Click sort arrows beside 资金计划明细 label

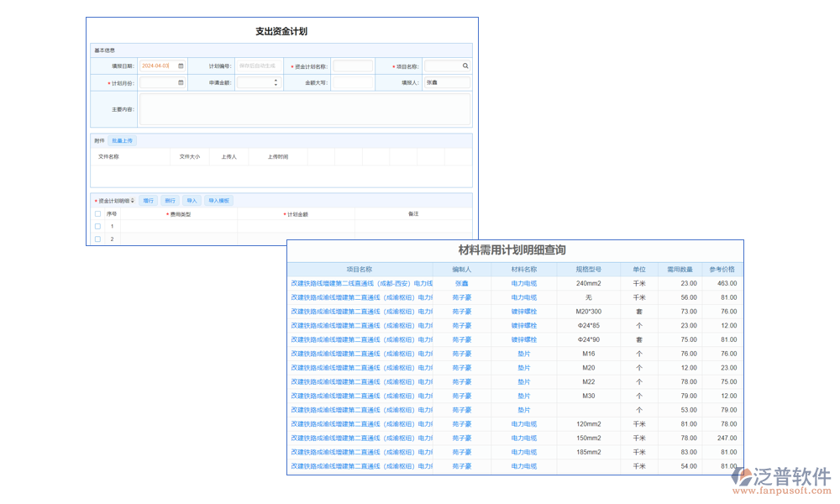[132, 201]
